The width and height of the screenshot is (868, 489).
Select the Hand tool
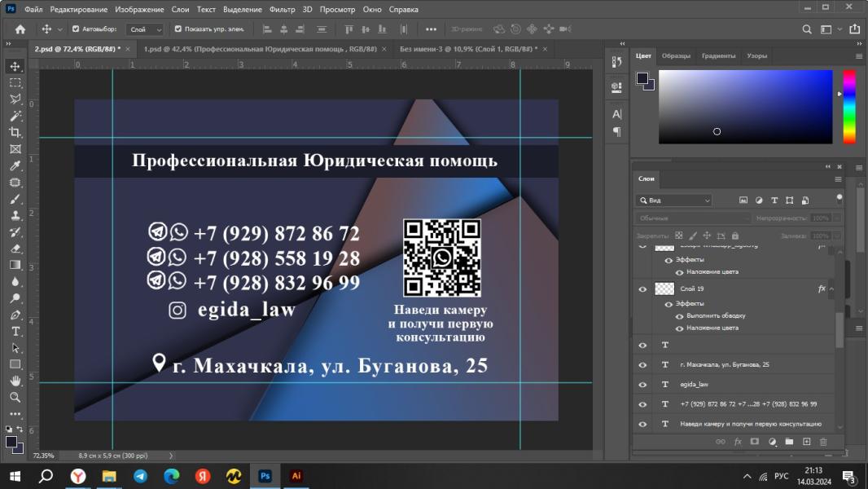15,381
